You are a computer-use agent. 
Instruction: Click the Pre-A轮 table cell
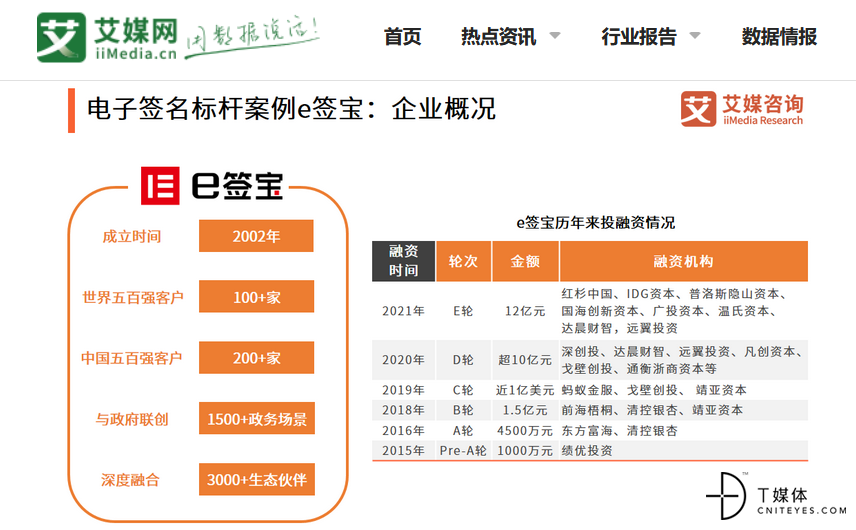(x=463, y=451)
